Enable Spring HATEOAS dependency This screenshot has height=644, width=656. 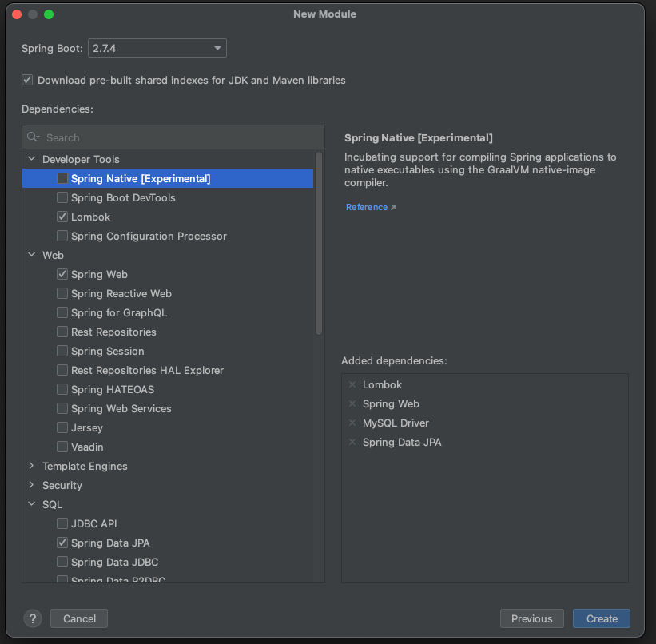click(x=62, y=389)
